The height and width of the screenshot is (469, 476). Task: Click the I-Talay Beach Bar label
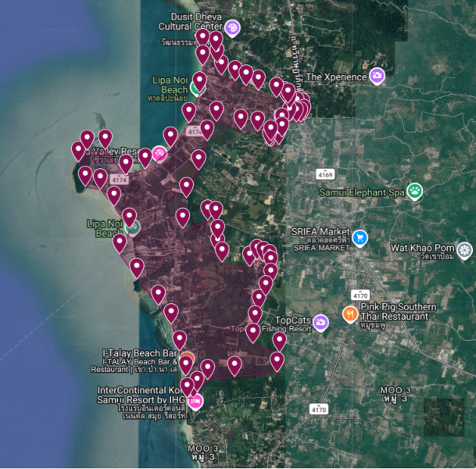[140, 353]
